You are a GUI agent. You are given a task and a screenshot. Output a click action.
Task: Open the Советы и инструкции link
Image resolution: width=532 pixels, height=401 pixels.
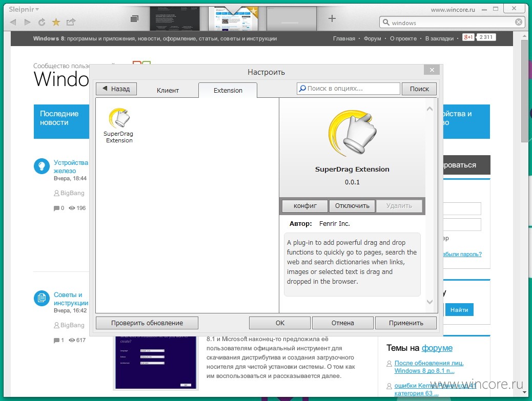pos(71,299)
